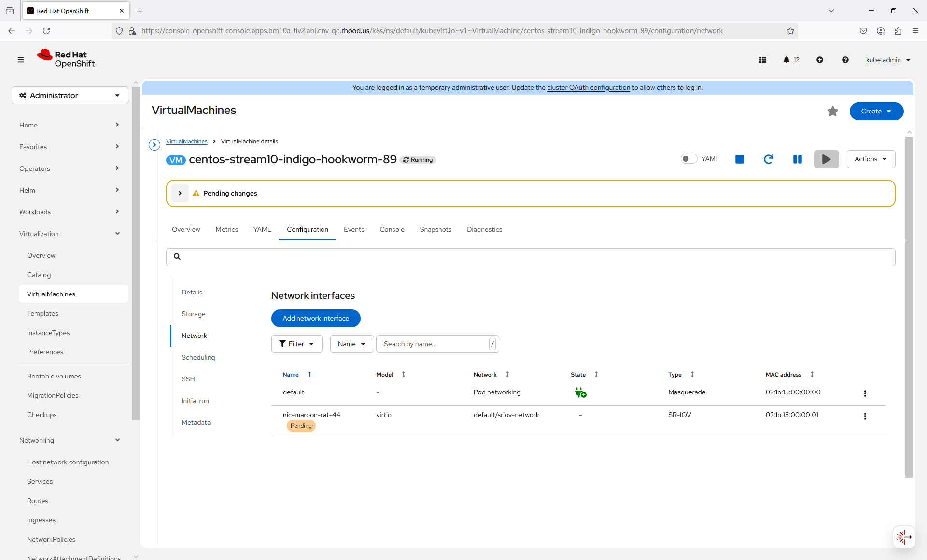
Task: Click the Restart VM circular arrow icon
Action: tap(768, 159)
